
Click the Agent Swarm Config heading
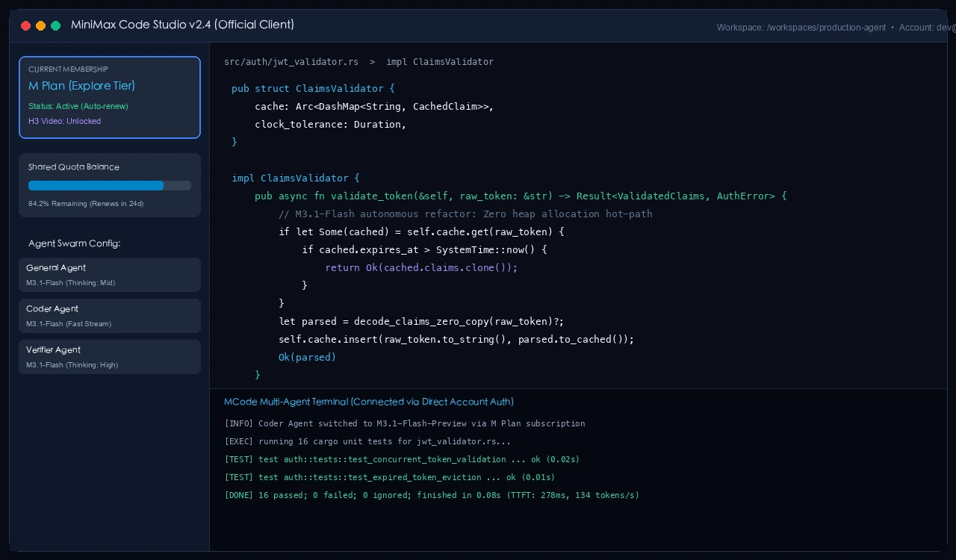click(x=75, y=243)
